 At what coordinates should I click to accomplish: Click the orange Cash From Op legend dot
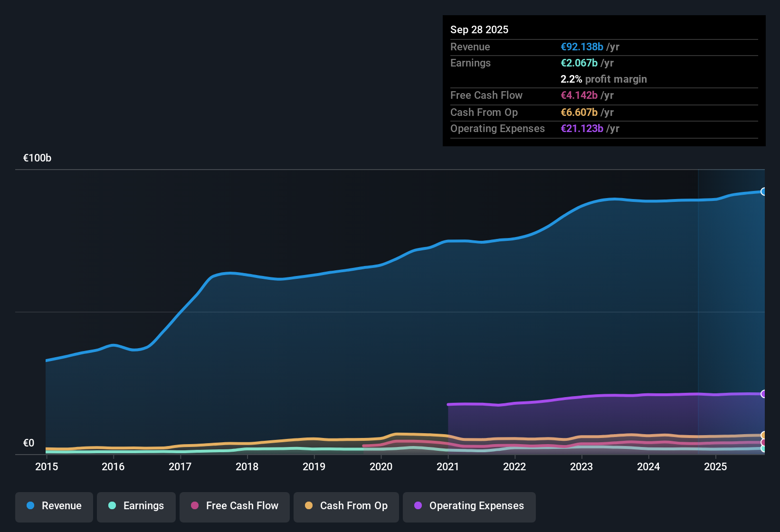pyautogui.click(x=309, y=506)
